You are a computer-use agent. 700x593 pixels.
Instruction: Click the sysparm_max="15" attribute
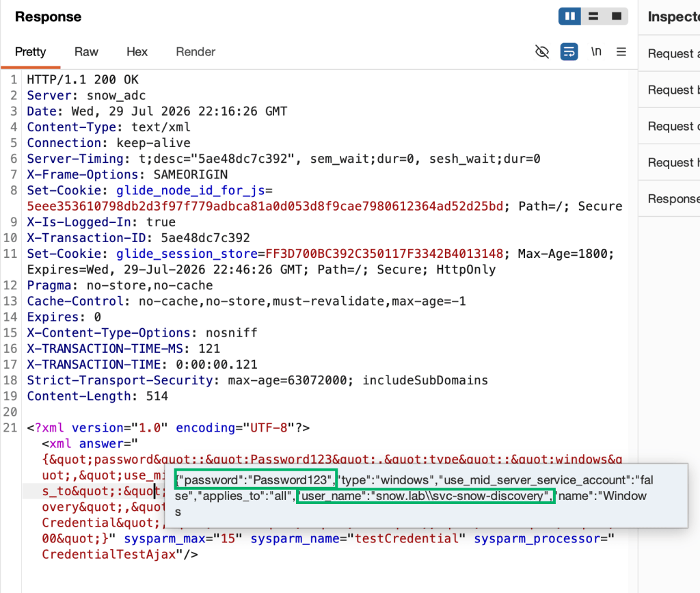pyautogui.click(x=183, y=539)
